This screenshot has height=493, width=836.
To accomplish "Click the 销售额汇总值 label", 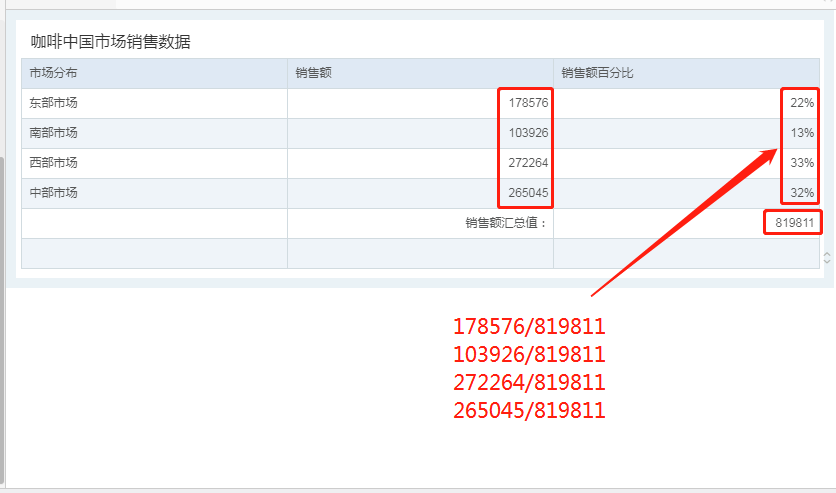I will click(x=506, y=223).
